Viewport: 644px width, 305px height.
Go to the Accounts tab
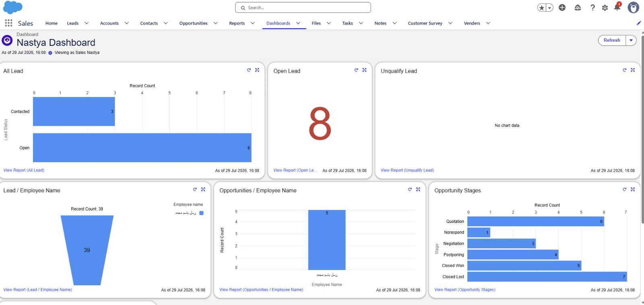109,23
